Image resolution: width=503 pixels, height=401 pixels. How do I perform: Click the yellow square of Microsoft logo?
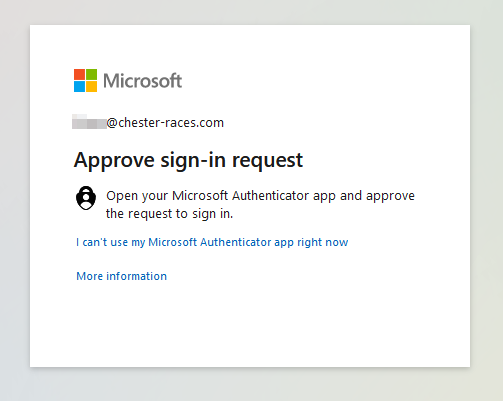92,87
